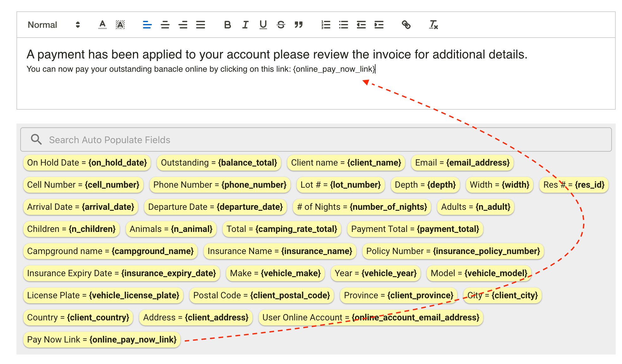Click the outstanding balance link sentence
Screen dimensions: 622x364
coord(201,69)
